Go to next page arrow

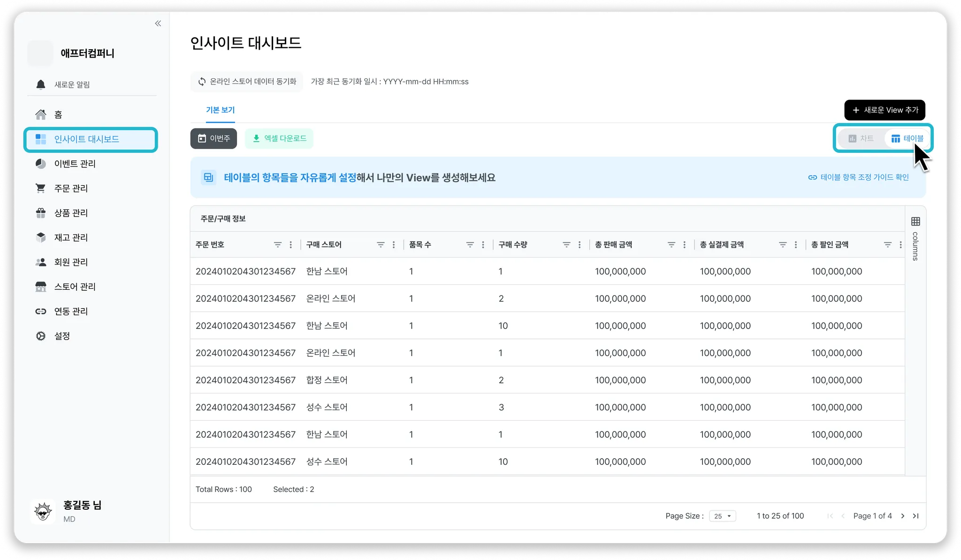[x=903, y=516]
